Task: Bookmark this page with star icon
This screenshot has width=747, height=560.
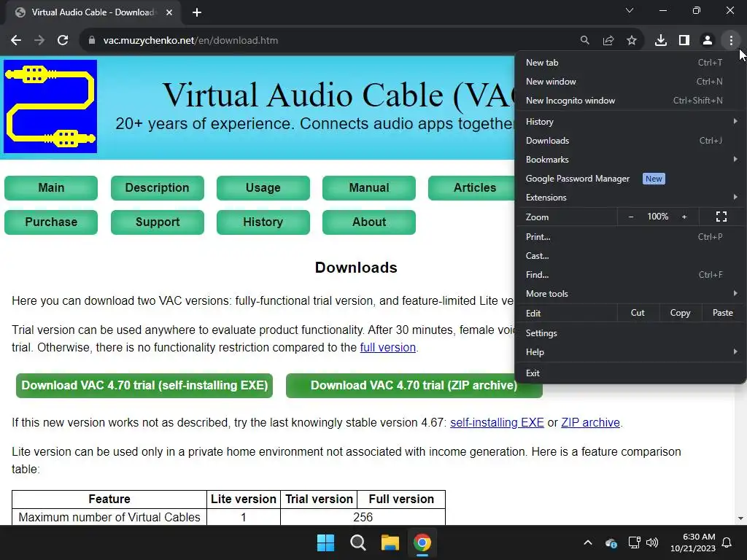Action: pyautogui.click(x=632, y=41)
